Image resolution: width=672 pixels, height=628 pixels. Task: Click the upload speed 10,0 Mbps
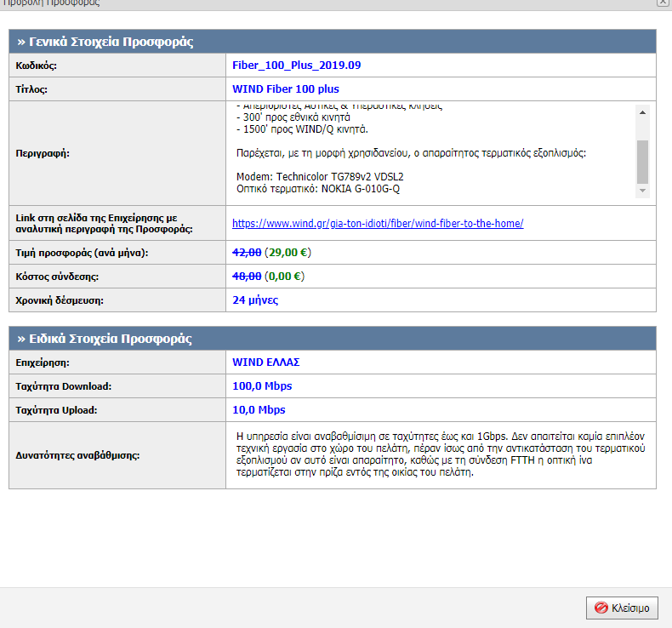tap(259, 410)
